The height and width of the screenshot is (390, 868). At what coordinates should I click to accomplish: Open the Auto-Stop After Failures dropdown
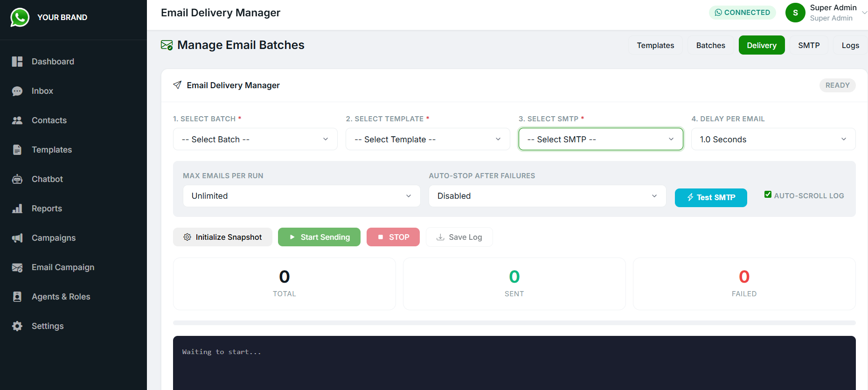point(548,196)
